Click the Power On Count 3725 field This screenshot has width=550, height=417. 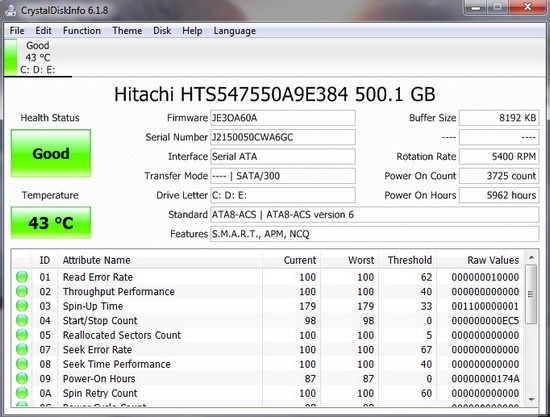click(x=499, y=176)
